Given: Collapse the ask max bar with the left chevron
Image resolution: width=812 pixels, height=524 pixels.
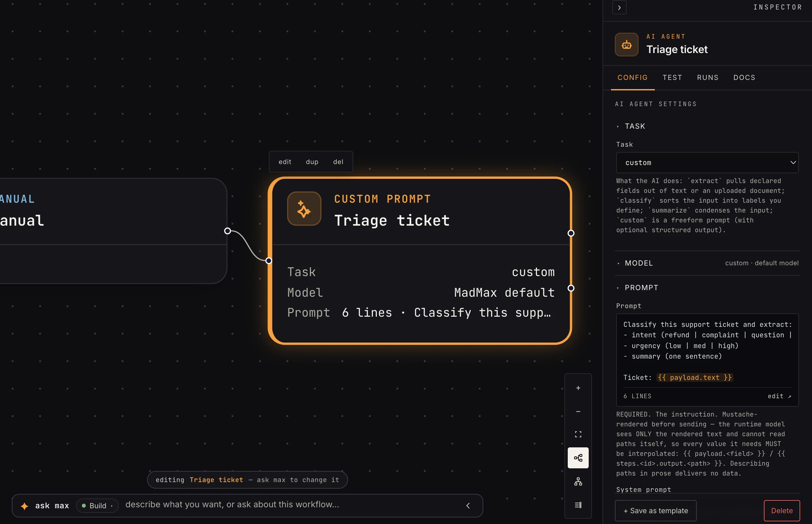Looking at the screenshot, I should [x=468, y=506].
